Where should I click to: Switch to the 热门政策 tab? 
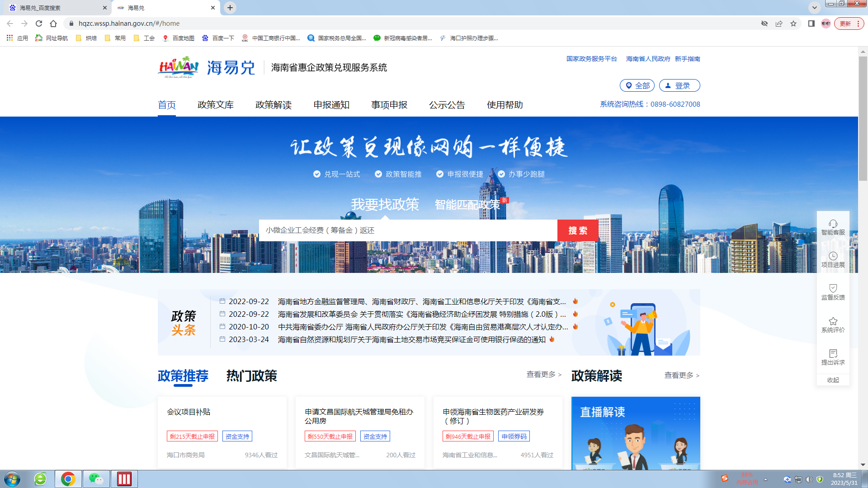point(252,376)
